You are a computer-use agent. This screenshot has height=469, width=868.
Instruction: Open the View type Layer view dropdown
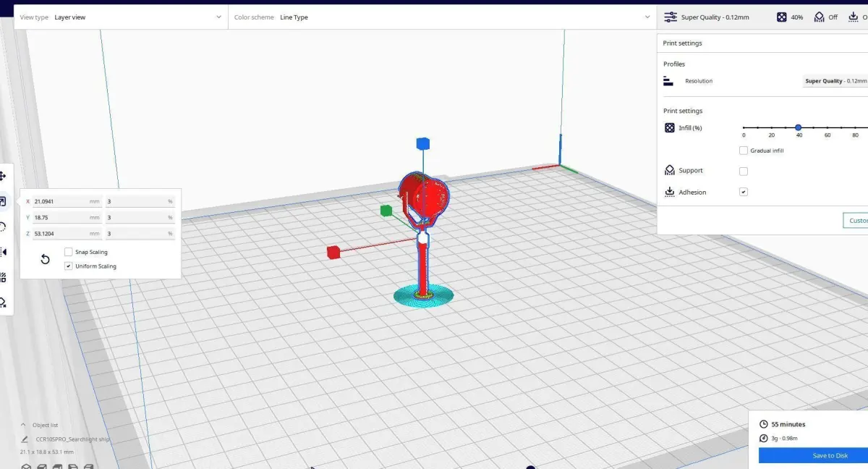tap(121, 17)
